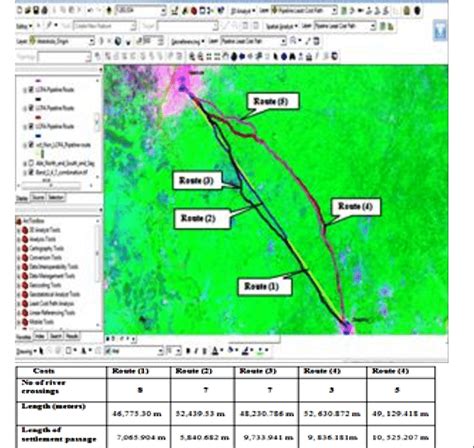Click the table of contents horizontal scrollbar

[x=51, y=185]
